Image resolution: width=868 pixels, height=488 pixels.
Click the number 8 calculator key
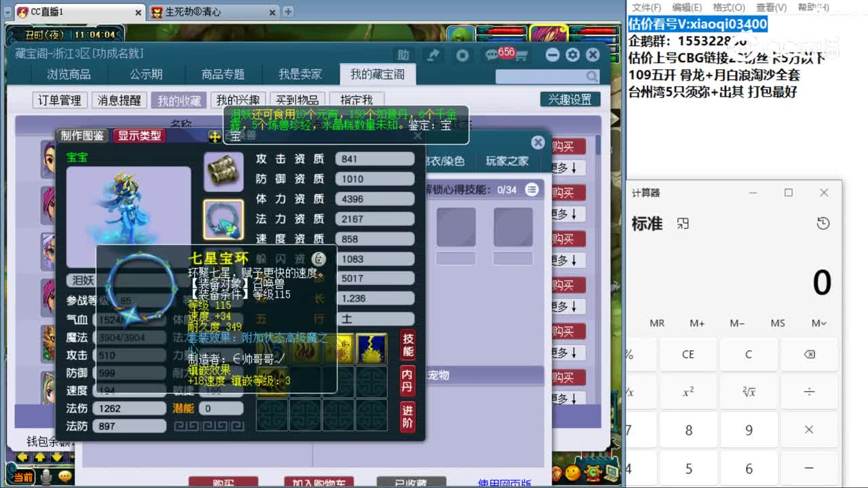point(688,430)
